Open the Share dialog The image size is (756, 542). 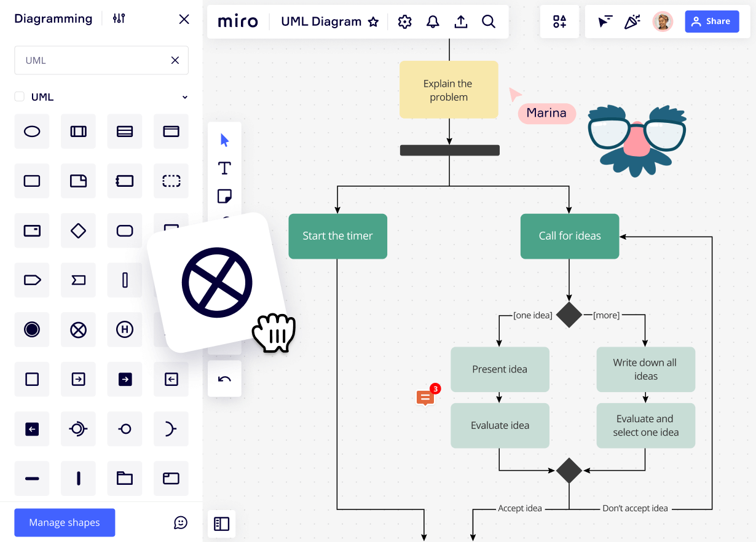point(712,21)
